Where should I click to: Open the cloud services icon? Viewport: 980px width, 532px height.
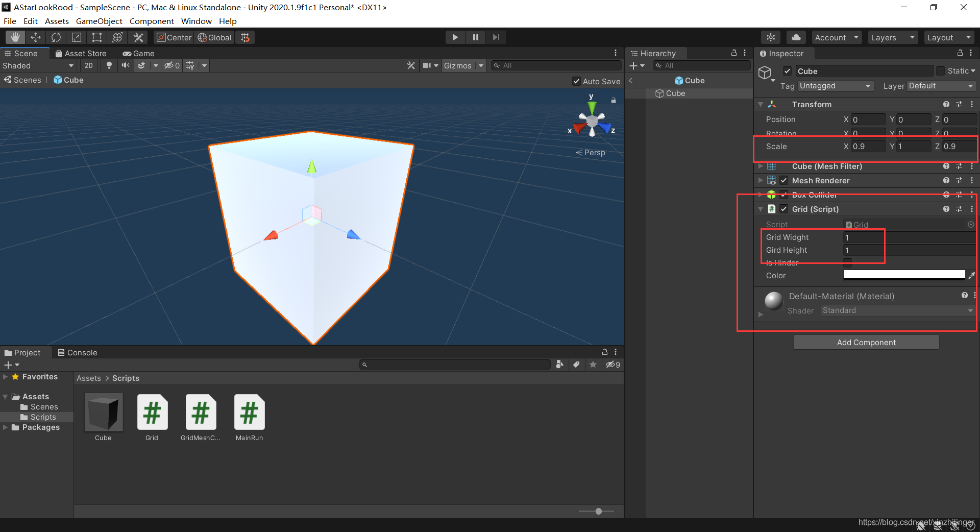click(796, 37)
